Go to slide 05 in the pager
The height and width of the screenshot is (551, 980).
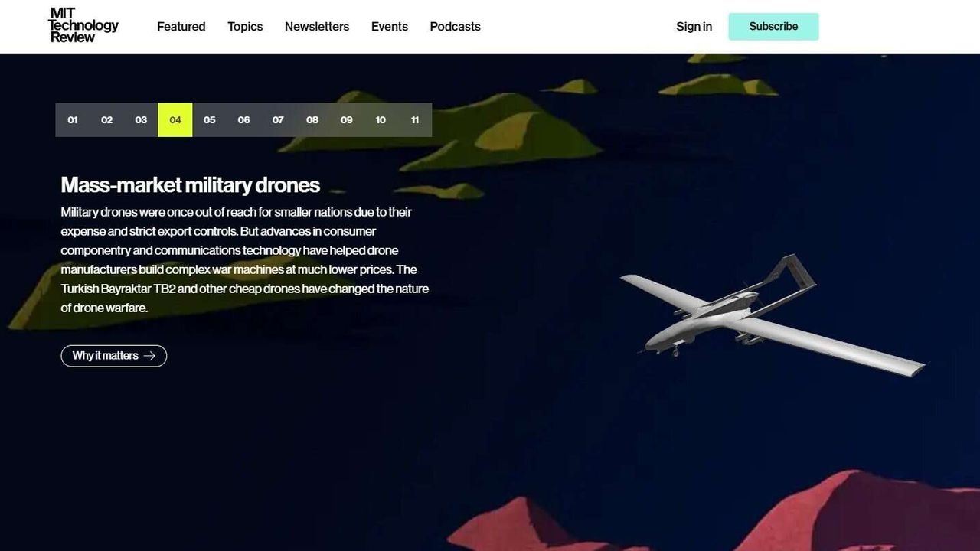[x=210, y=120]
